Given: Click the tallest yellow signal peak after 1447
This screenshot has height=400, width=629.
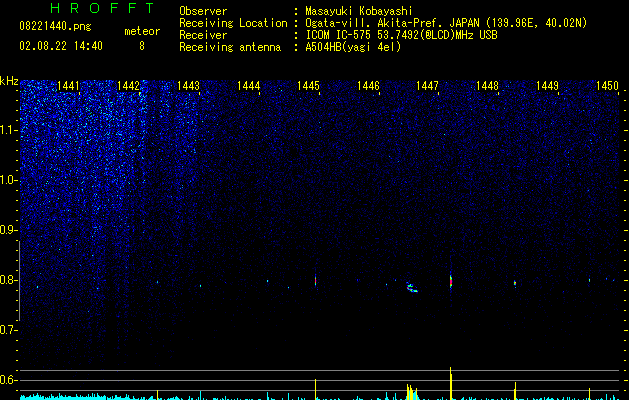Looking at the screenshot, I should pyautogui.click(x=451, y=383).
